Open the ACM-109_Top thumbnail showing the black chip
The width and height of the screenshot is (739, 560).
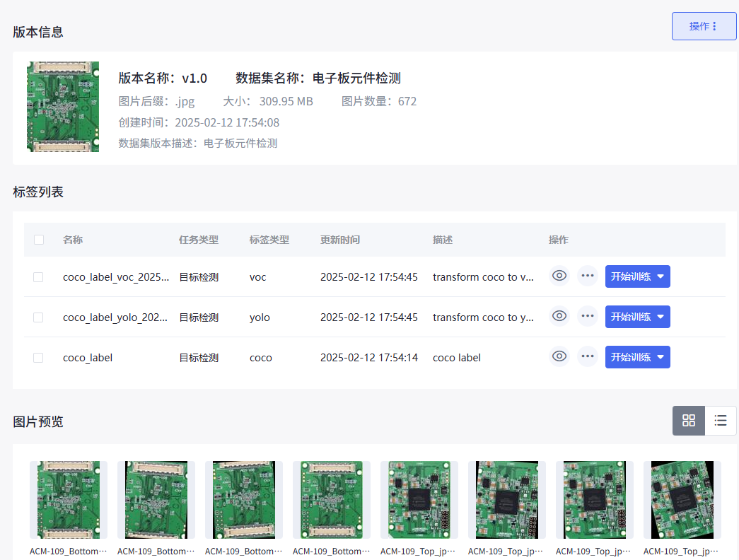[x=419, y=499]
